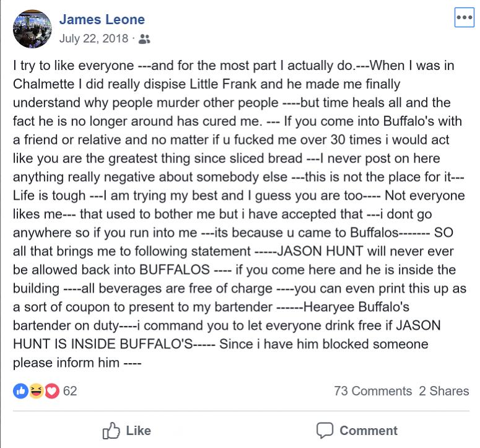The height and width of the screenshot is (448, 480).
Task: Click the speech bubble comment icon
Action: (x=325, y=431)
